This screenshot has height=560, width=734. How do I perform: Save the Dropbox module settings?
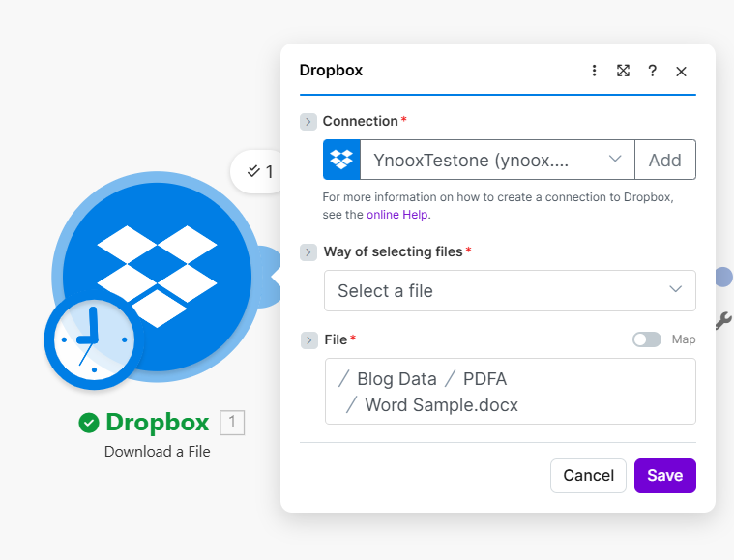click(665, 476)
